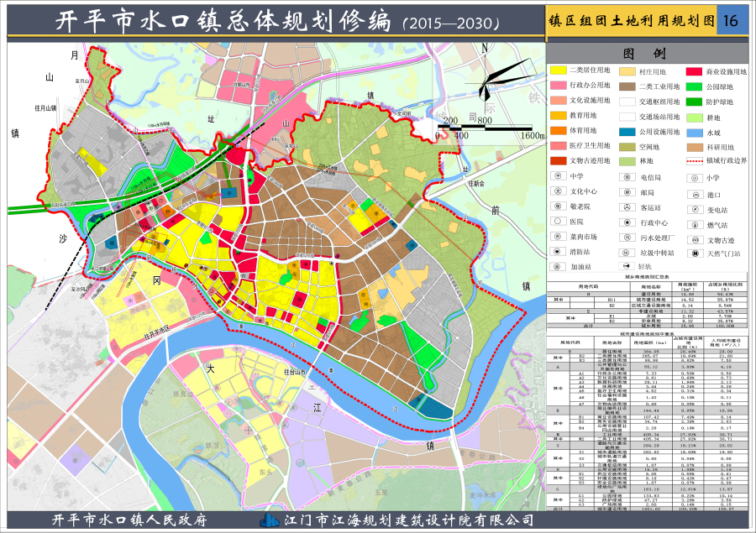Click the yellow 二类居住用地 color swatch
Viewport: 756px width, 533px height.
coord(559,72)
